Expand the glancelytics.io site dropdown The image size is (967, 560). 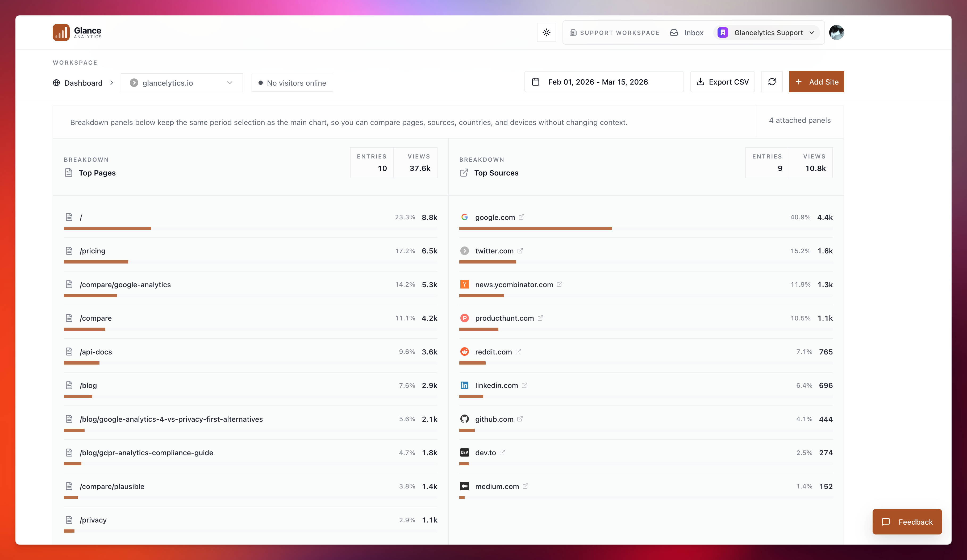(181, 83)
